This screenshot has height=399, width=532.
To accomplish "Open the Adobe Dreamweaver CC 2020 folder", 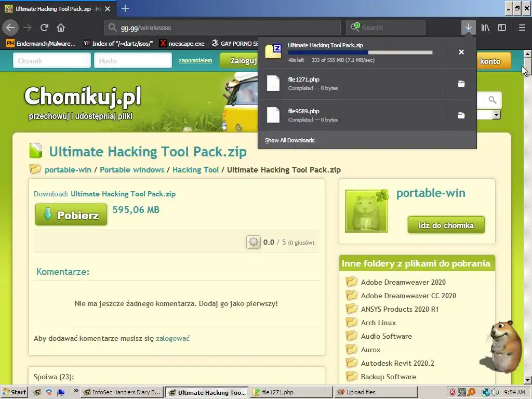I will click(x=408, y=296).
